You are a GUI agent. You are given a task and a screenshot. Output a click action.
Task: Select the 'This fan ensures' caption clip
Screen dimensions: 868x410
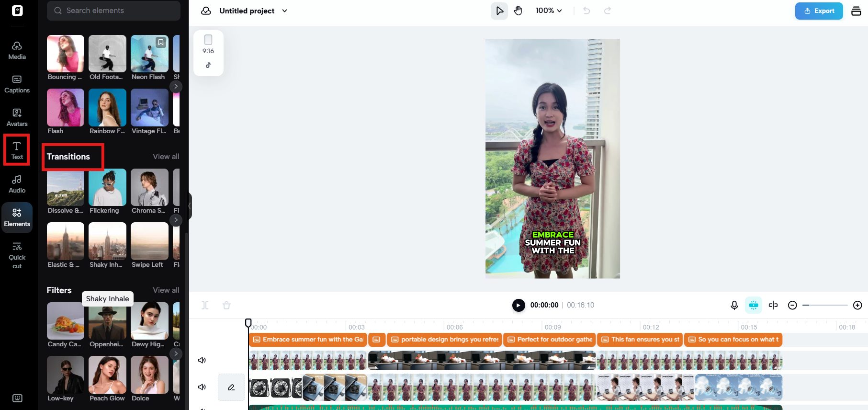point(640,340)
